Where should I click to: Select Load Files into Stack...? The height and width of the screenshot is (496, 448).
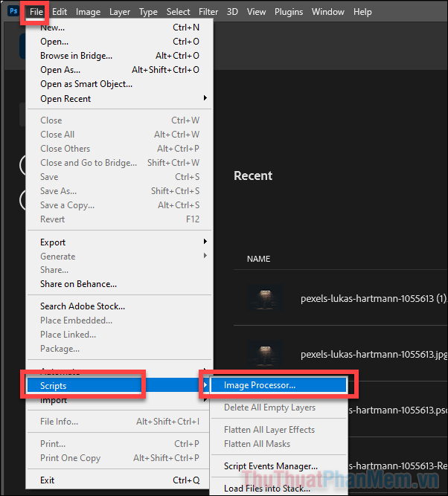point(278,489)
